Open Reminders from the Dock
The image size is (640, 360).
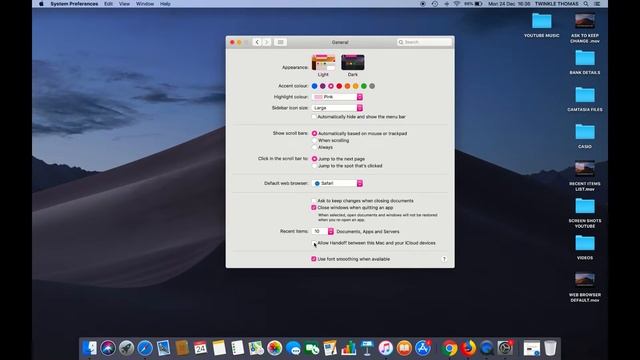(238, 348)
